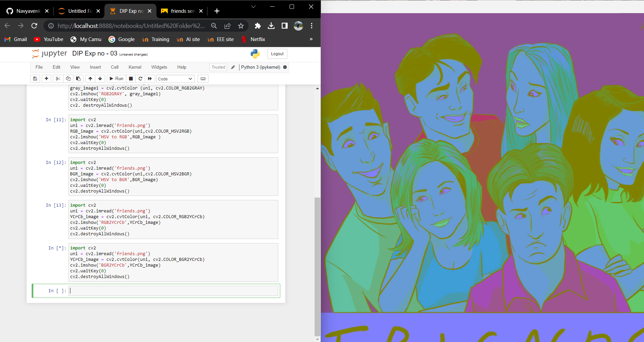Click the empty In [ ] code cell
Viewport: 644px width, 342px height.
[x=173, y=291]
